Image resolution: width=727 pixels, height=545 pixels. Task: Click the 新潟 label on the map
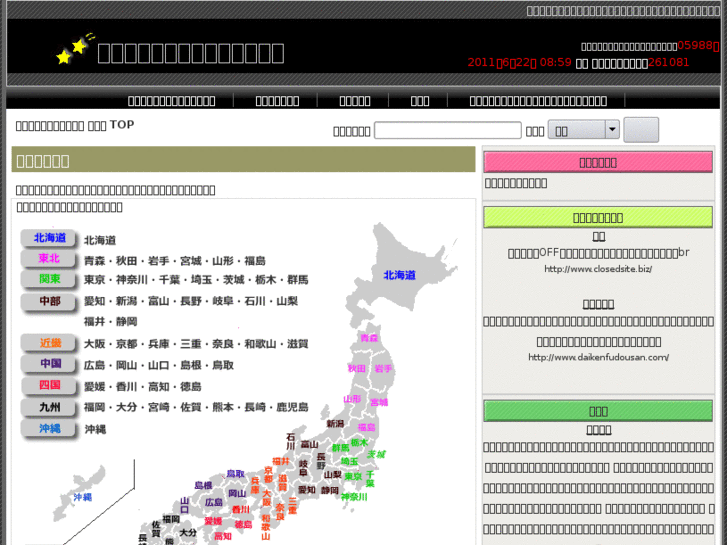(335, 423)
